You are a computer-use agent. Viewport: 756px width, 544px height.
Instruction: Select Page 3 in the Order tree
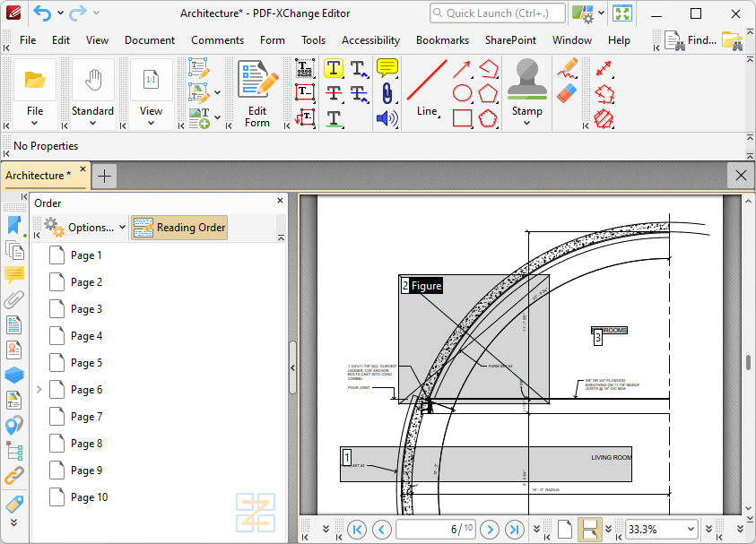pyautogui.click(x=87, y=309)
